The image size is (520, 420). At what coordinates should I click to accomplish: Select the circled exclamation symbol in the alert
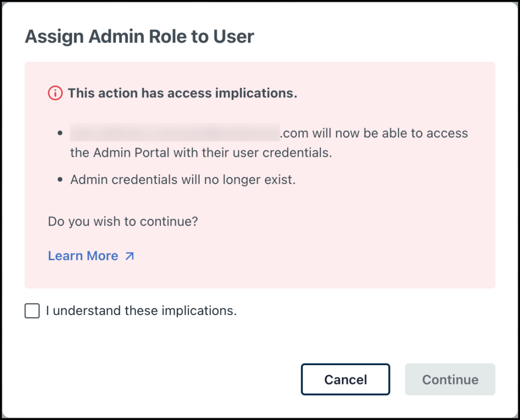click(55, 93)
